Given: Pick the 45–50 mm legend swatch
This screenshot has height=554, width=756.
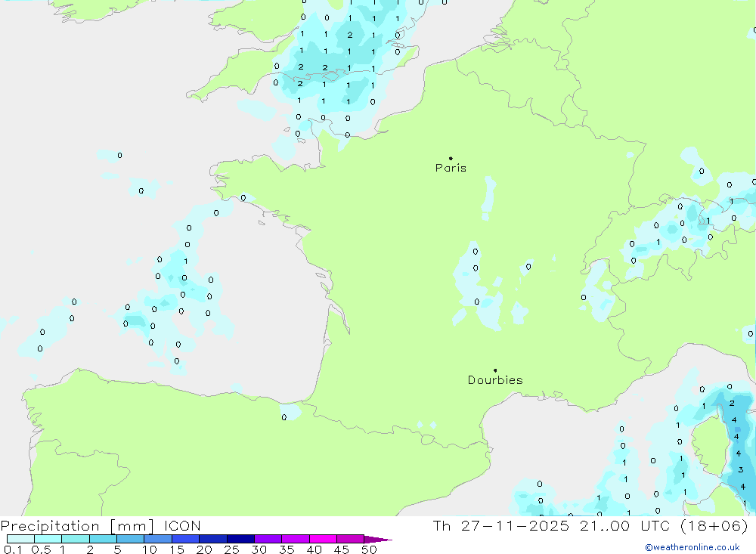Looking at the screenshot, I should 351,539.
